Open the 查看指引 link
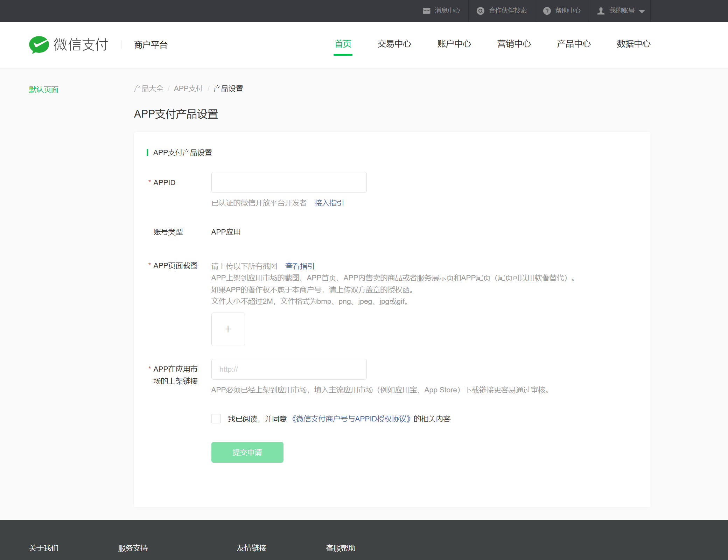Screen dimensions: 728x560 300,266
